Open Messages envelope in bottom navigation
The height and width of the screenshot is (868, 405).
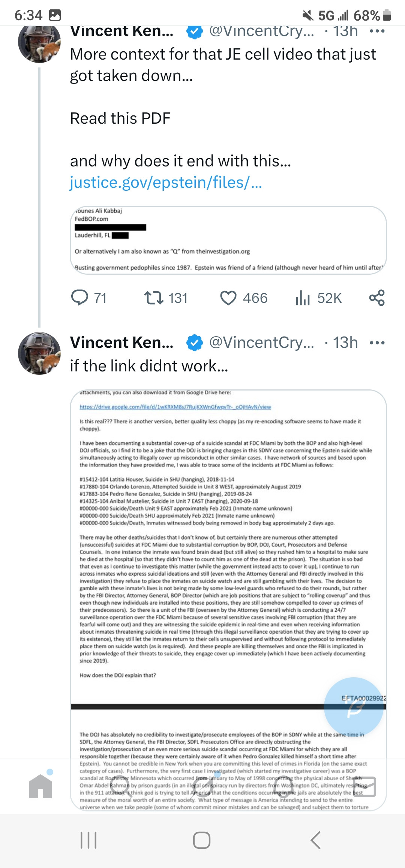364,786
